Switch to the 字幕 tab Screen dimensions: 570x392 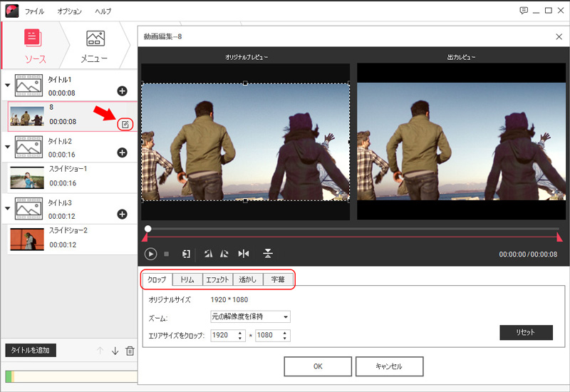click(x=278, y=279)
